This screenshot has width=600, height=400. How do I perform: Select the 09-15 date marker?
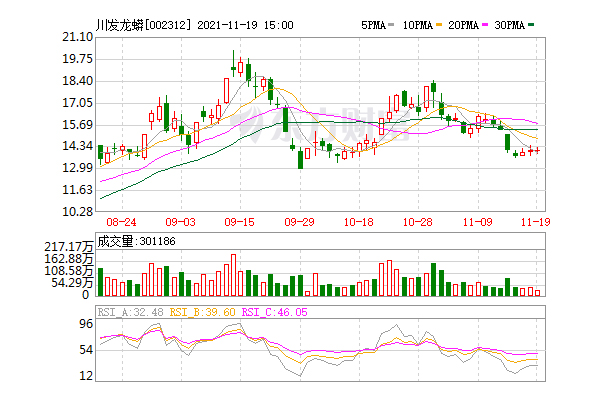click(241, 221)
